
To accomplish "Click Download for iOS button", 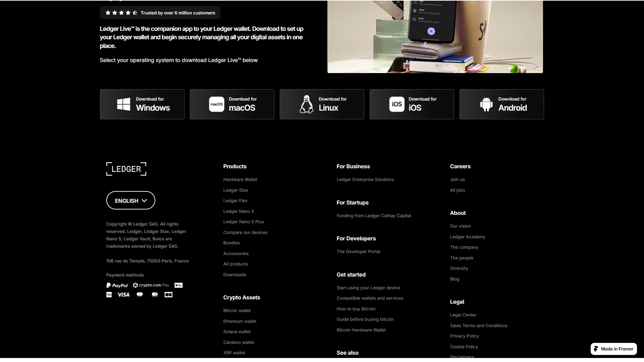I will point(412,104).
